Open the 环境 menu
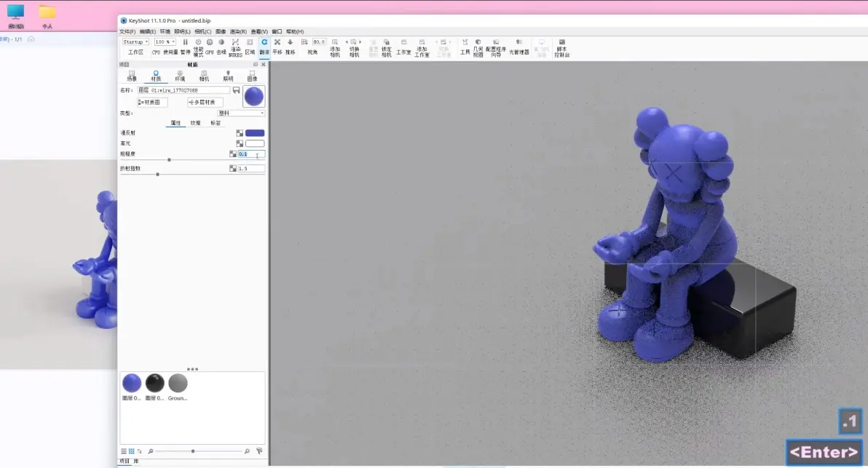Image resolution: width=868 pixels, height=468 pixels. 165,31
